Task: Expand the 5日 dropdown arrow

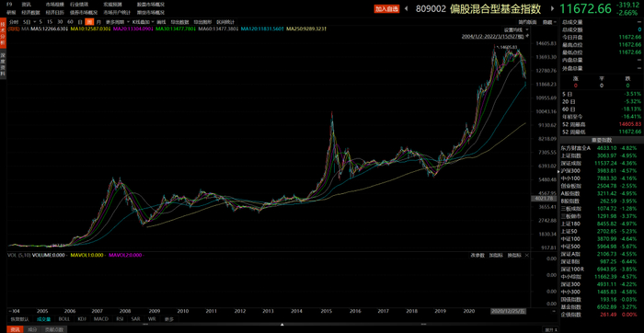Action: (x=35, y=21)
